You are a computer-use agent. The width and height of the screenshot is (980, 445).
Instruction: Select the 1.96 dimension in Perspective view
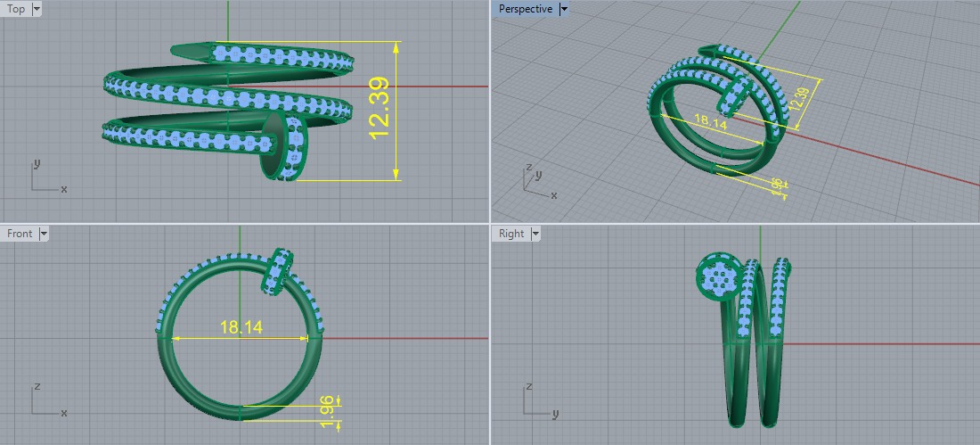(x=777, y=186)
